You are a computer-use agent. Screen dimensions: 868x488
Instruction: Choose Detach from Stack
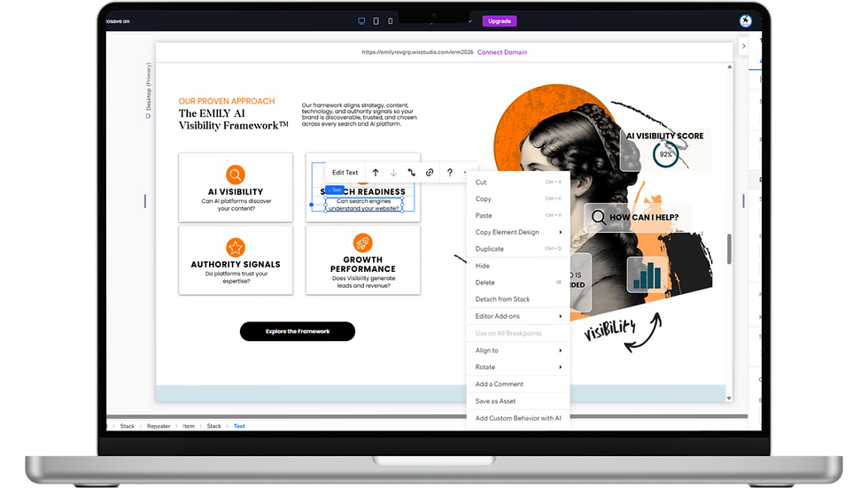coord(518,299)
